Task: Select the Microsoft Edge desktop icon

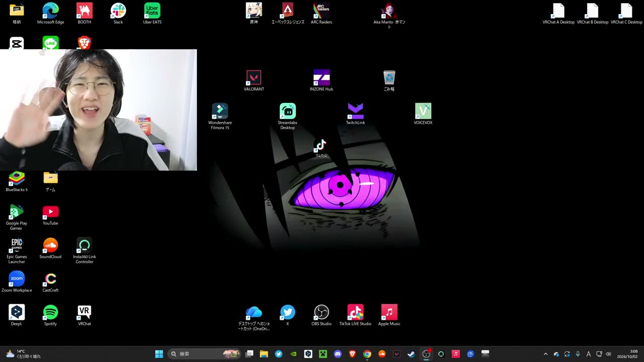Action: point(50,14)
